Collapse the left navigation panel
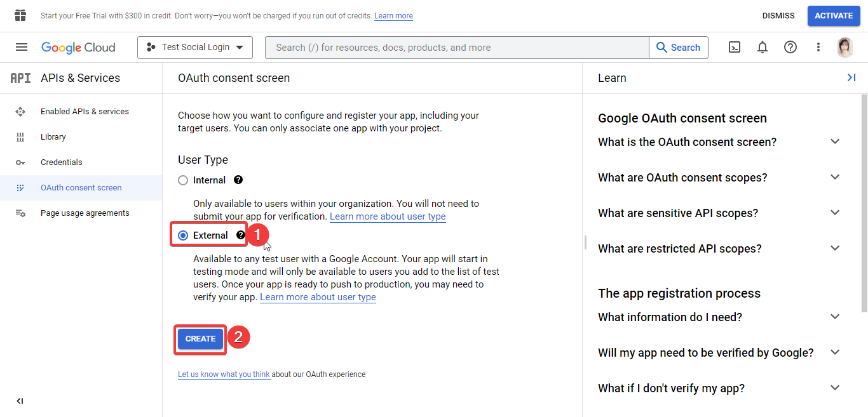Screen dimensions: 868x417 pyautogui.click(x=20, y=401)
